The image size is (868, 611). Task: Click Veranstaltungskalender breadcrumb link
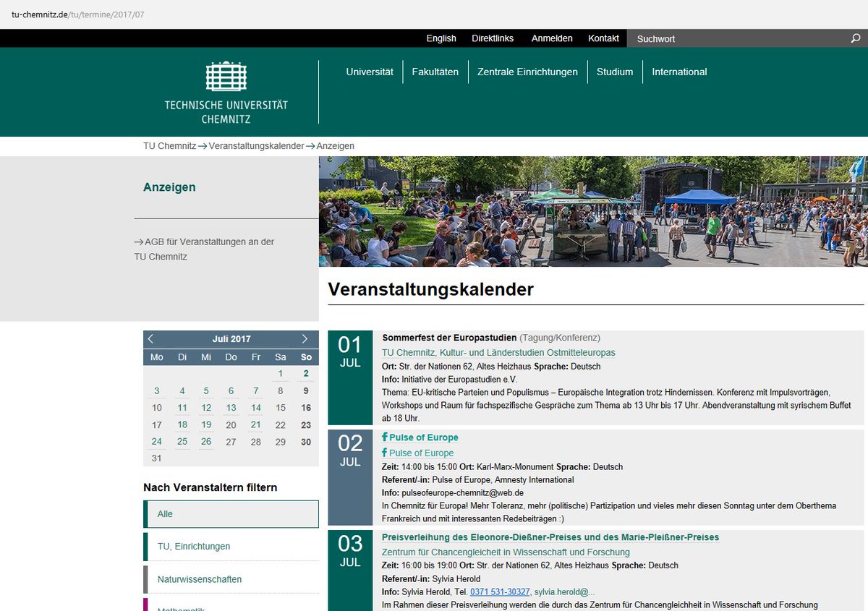click(256, 145)
